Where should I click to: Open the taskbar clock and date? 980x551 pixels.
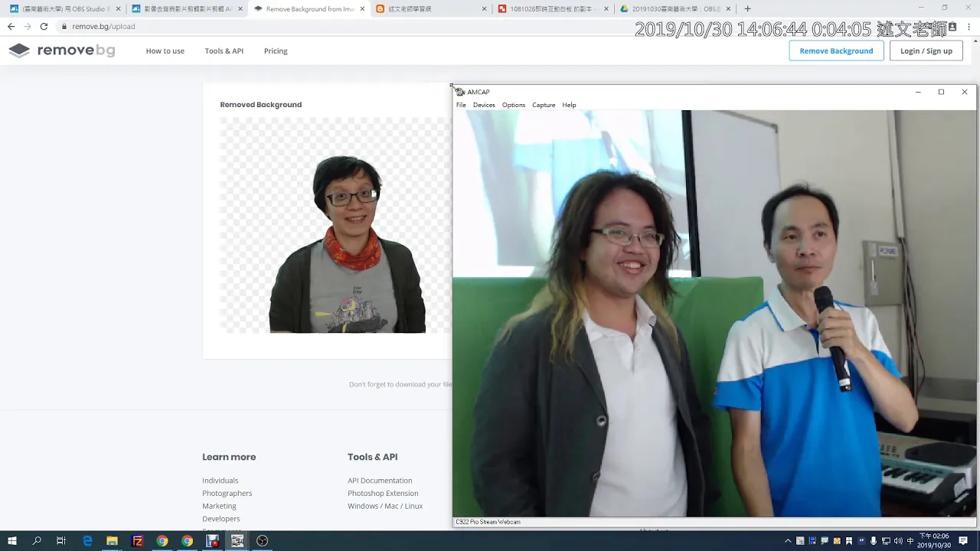934,541
